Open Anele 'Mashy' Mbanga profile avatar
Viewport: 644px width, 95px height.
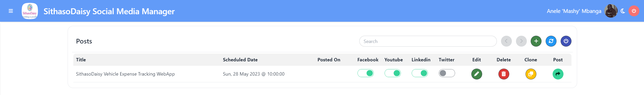[x=611, y=11]
